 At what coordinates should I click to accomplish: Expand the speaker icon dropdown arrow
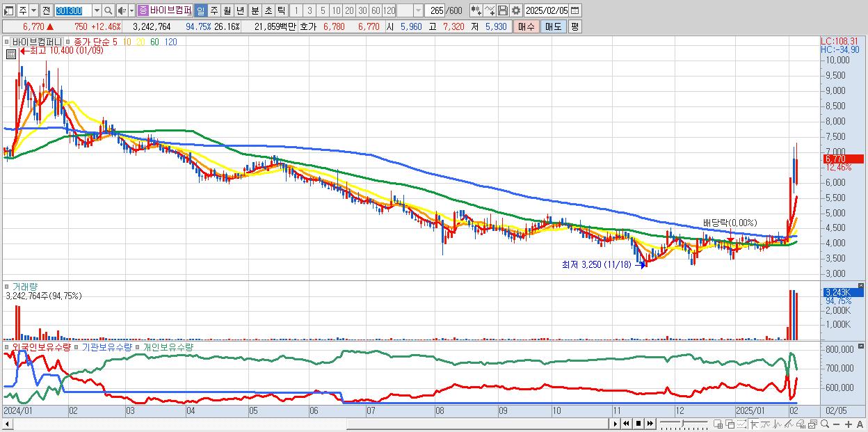131,10
